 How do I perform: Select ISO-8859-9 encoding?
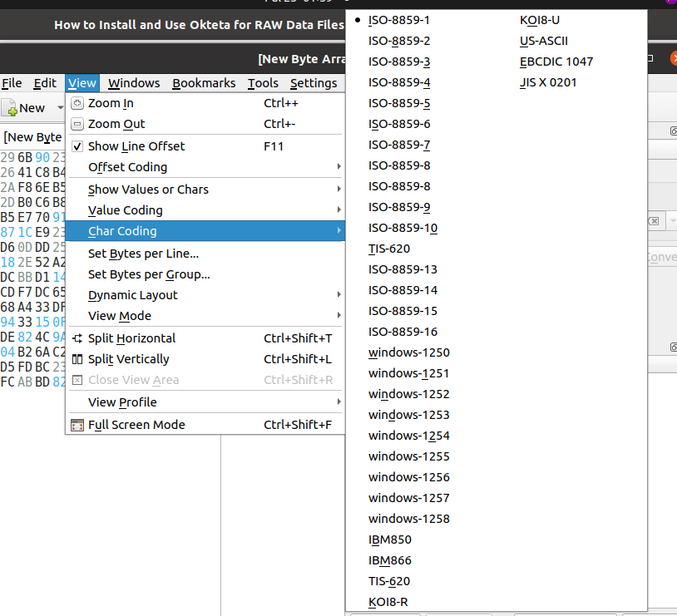(399, 207)
